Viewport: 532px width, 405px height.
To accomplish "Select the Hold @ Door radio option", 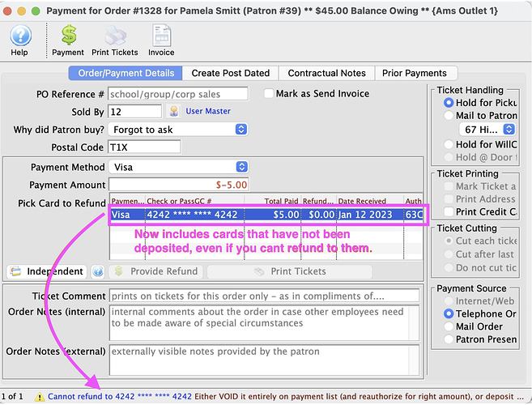I will coord(449,157).
